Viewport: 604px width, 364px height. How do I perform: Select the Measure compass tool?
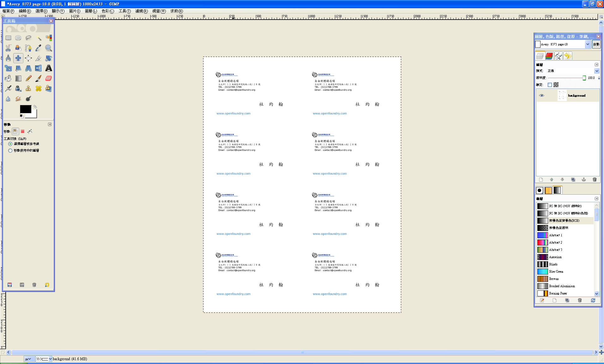point(8,58)
